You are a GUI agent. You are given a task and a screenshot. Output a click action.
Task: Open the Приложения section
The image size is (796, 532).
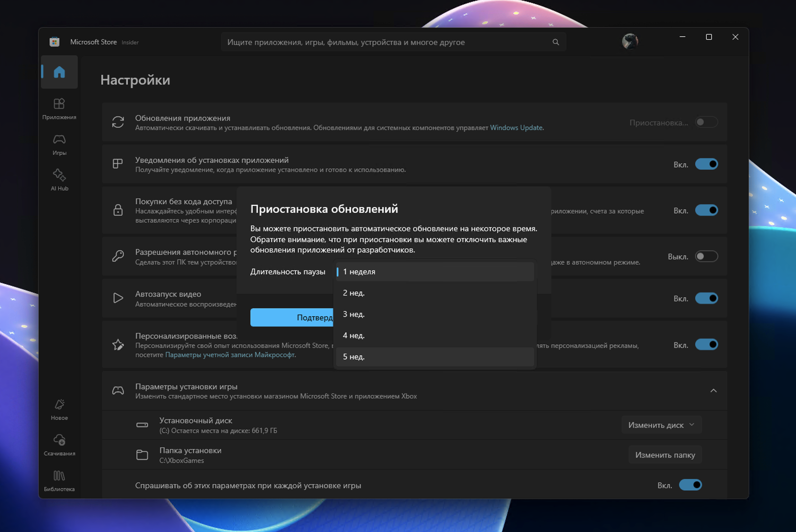[x=59, y=109]
